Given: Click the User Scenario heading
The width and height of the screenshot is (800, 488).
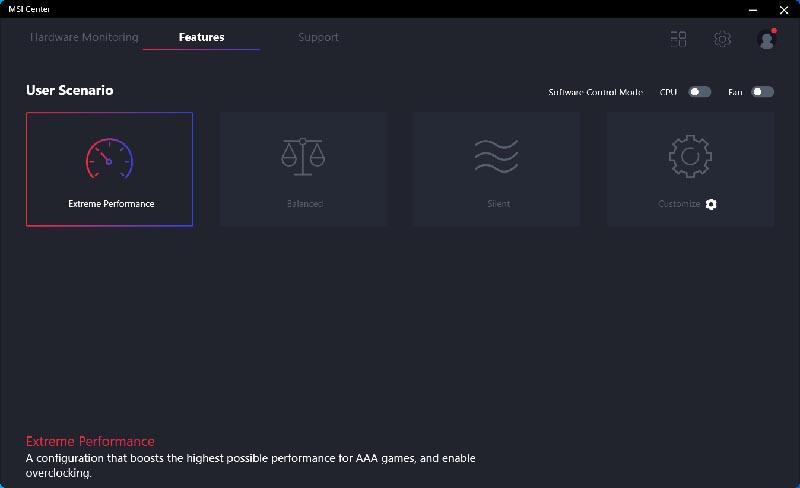Looking at the screenshot, I should click(x=70, y=90).
